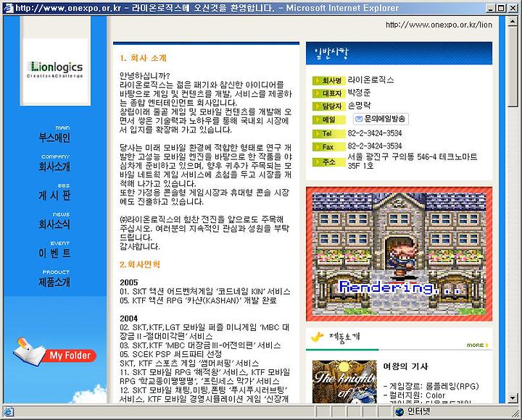Click the URL text onexpo.or.kr/lion

pyautogui.click(x=439, y=25)
